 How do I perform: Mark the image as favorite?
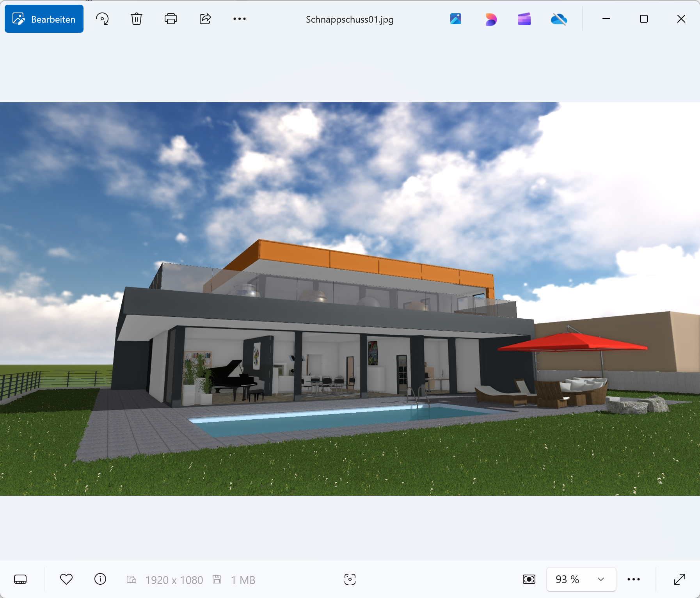pos(66,579)
